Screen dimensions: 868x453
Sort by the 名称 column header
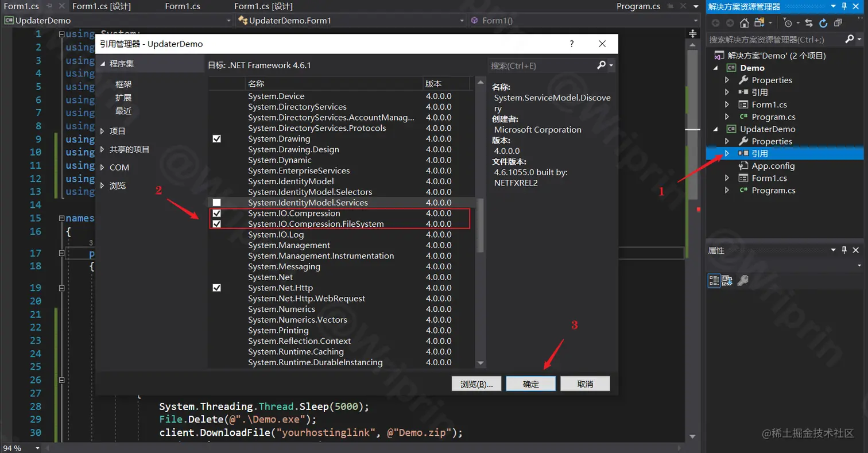[334, 83]
